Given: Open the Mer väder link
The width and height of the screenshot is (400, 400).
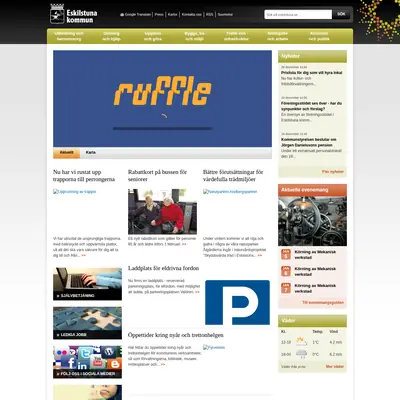Looking at the screenshot, I should tap(335, 366).
